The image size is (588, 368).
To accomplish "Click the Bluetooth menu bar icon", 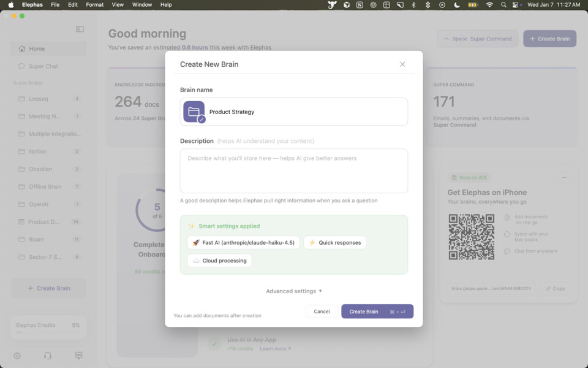I will point(413,5).
